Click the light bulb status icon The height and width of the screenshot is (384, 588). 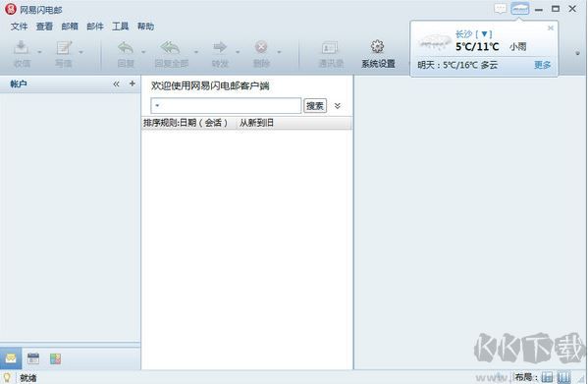click(7, 377)
